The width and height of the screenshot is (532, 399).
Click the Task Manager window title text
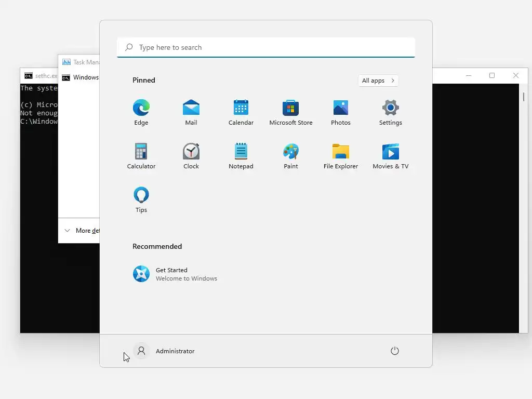tap(86, 62)
